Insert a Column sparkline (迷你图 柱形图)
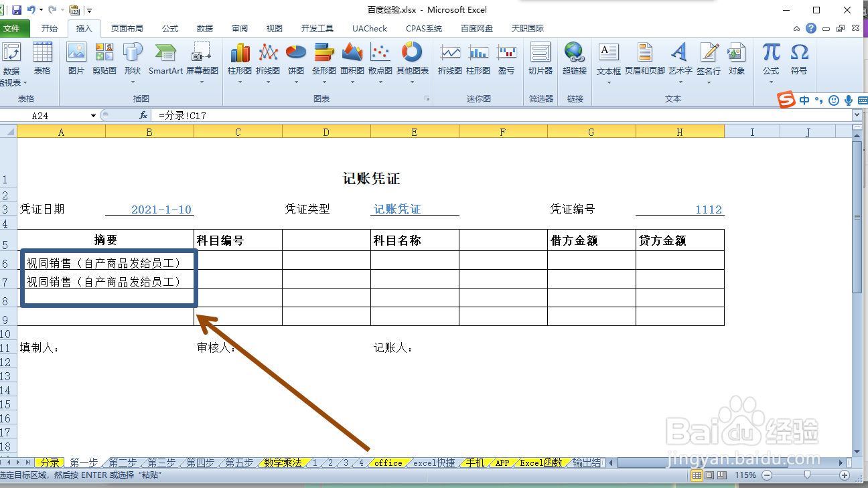 478,59
